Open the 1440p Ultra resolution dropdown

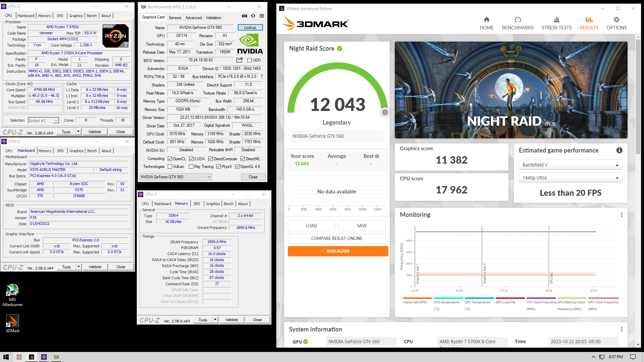570,178
